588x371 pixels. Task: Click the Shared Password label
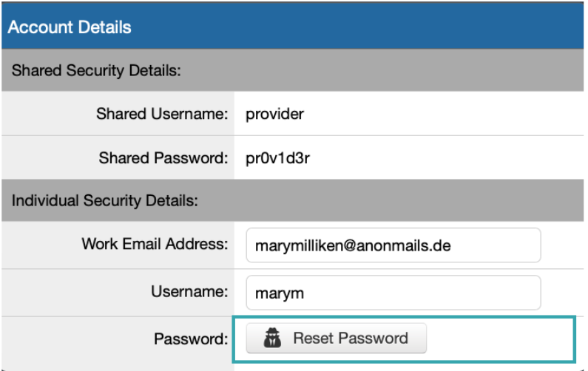163,157
